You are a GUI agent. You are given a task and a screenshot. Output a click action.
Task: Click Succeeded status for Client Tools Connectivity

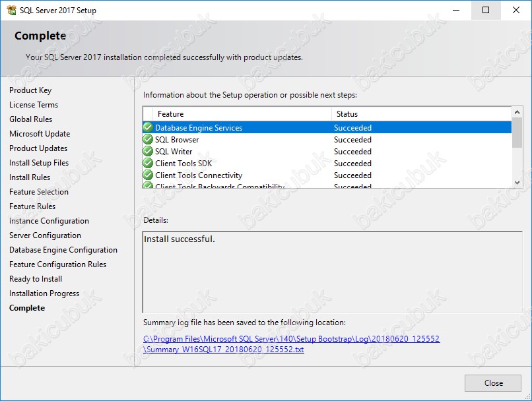click(x=352, y=175)
